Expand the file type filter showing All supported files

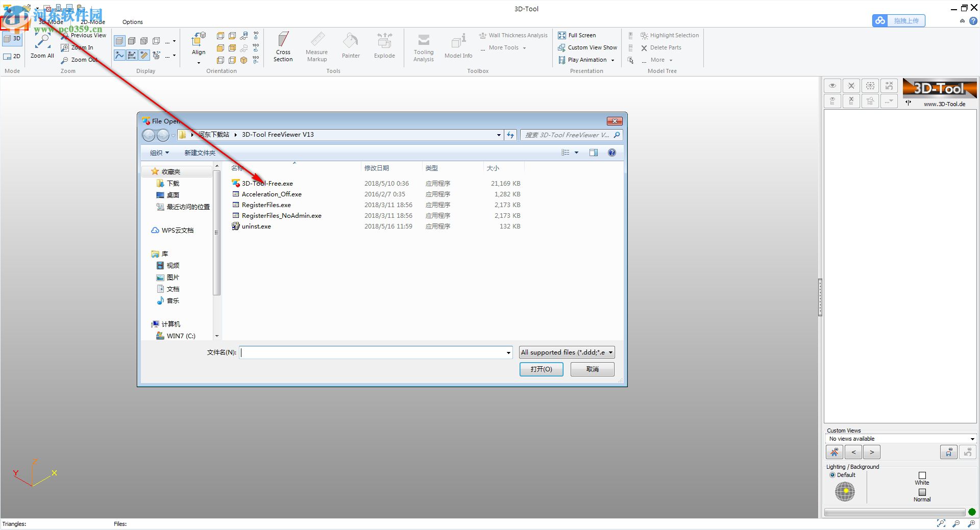point(610,352)
